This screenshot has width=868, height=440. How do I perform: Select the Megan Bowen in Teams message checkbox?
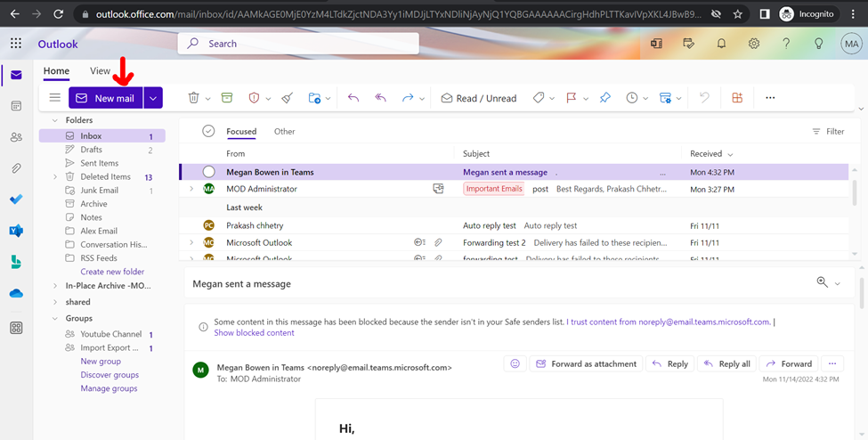(208, 172)
